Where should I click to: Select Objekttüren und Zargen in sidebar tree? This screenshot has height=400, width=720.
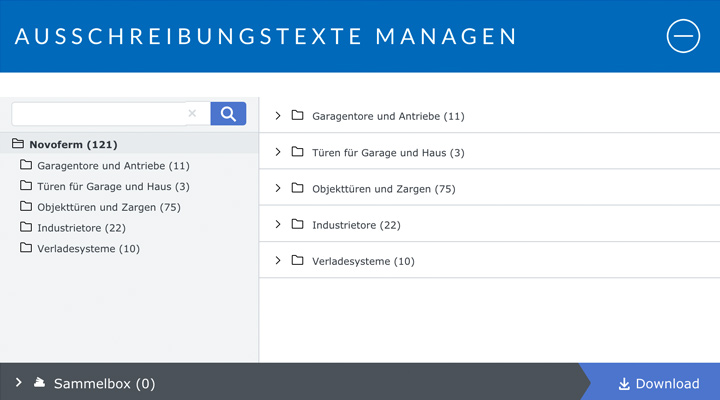[x=108, y=207]
